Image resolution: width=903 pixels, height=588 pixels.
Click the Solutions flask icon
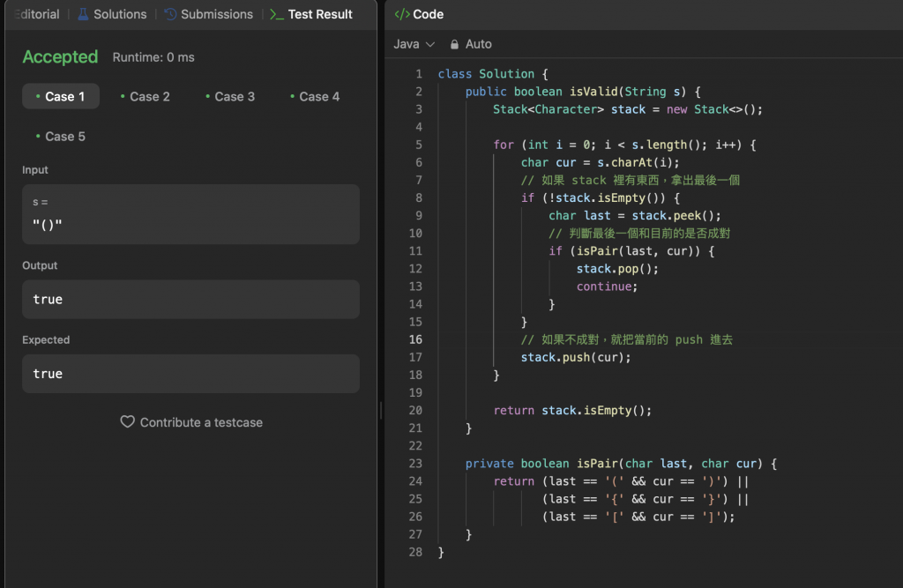(x=83, y=14)
